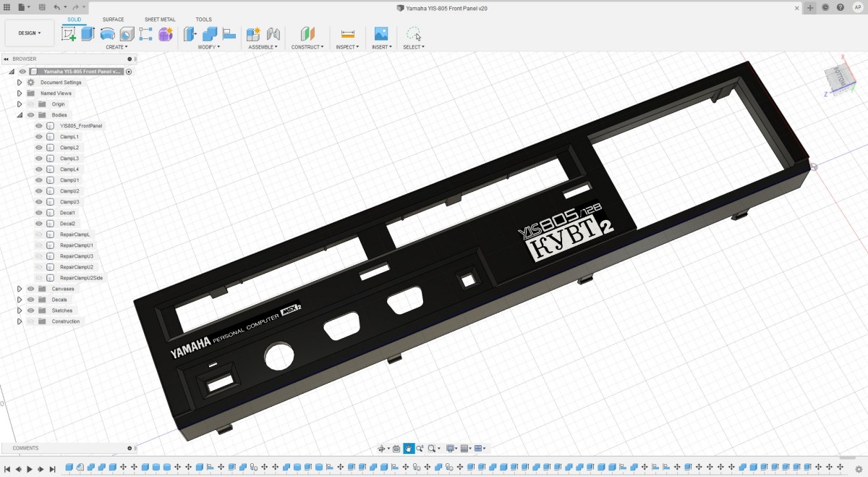Click the Measure tool icon
The height and width of the screenshot is (477, 868).
pos(347,34)
